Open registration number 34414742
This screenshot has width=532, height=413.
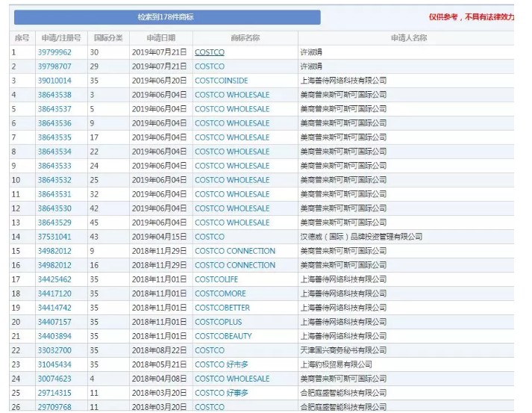(x=54, y=308)
